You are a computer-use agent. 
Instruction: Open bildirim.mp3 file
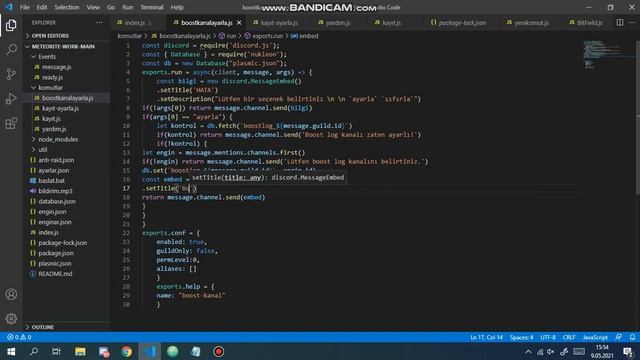pos(55,191)
